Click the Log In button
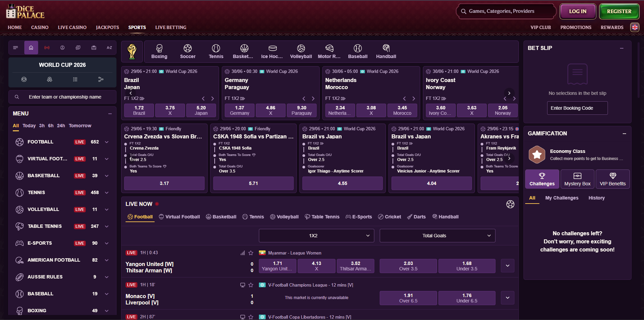The width and height of the screenshot is (644, 320). 578,11
